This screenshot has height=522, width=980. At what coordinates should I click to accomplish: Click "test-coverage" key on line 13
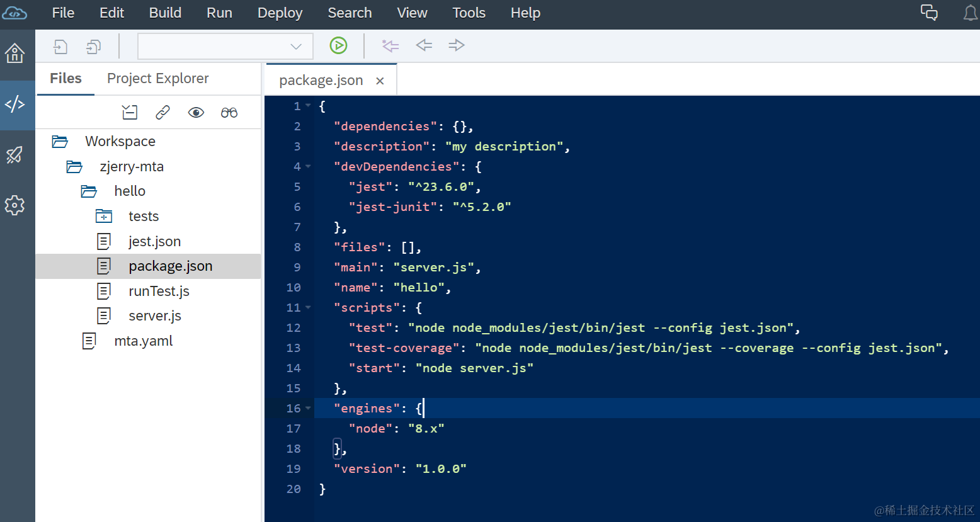(x=404, y=348)
